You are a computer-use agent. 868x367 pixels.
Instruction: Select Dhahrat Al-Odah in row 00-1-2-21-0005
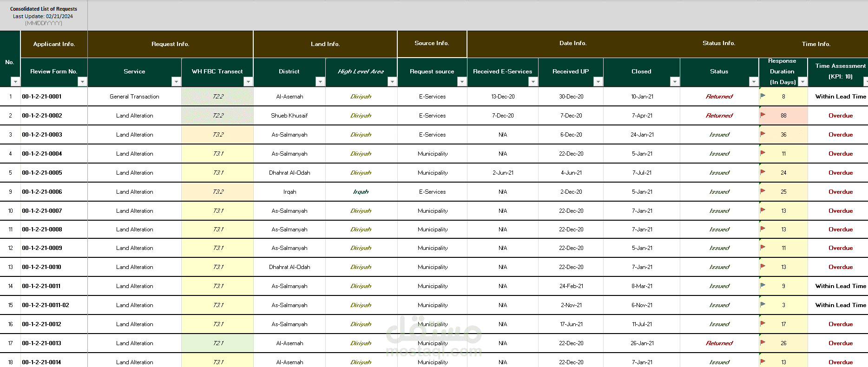click(289, 173)
